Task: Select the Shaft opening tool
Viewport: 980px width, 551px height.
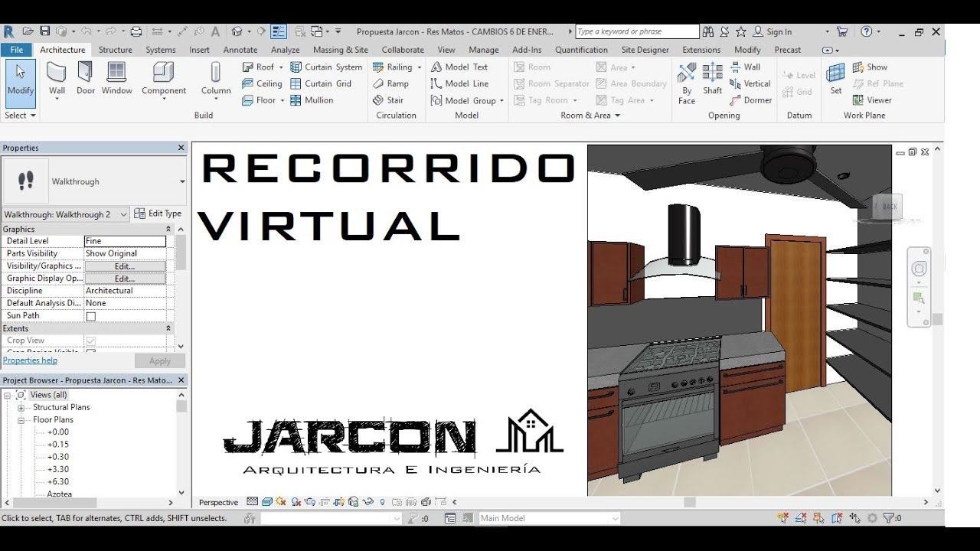Action: pyautogui.click(x=713, y=79)
